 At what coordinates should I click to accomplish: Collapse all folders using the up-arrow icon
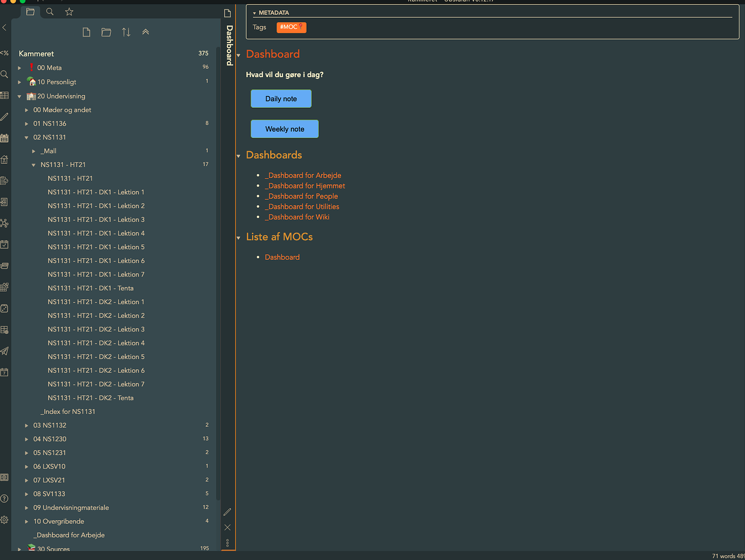click(146, 32)
